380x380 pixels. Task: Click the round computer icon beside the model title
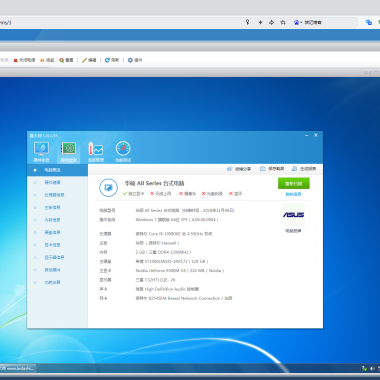click(x=108, y=188)
